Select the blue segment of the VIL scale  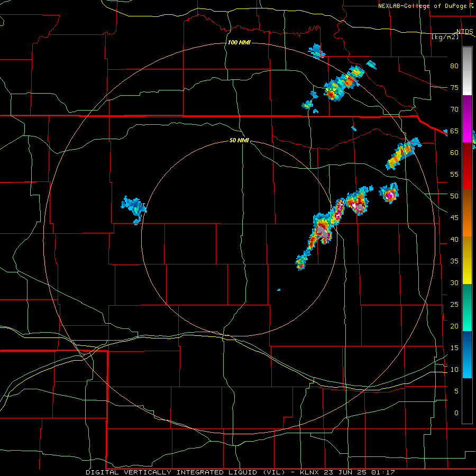467,354
